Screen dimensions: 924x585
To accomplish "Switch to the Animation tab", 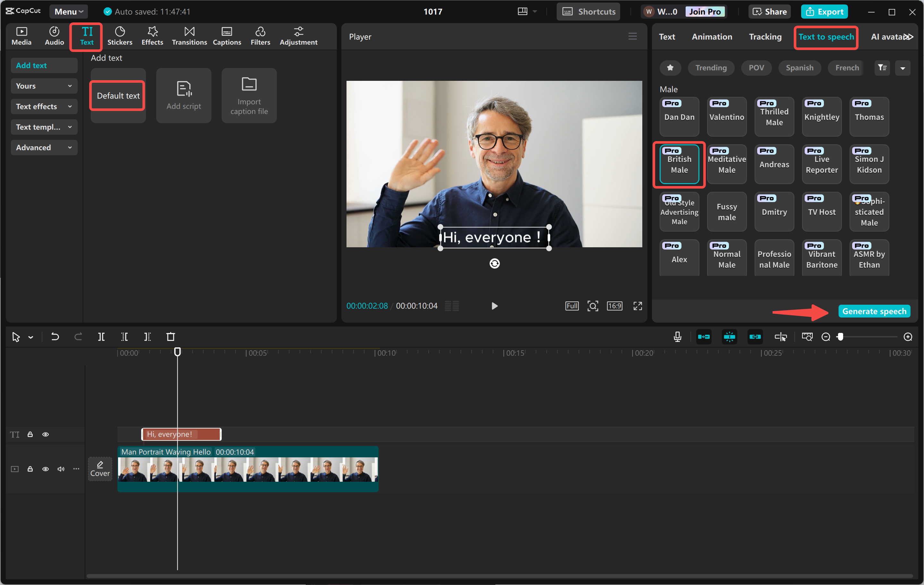I will (x=712, y=37).
